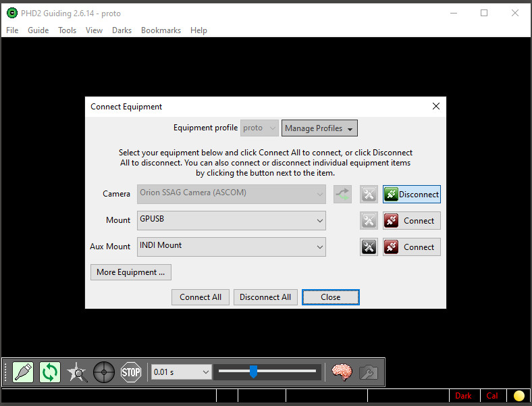Click the auto-select star icon
Image resolution: width=532 pixels, height=406 pixels.
tap(77, 372)
